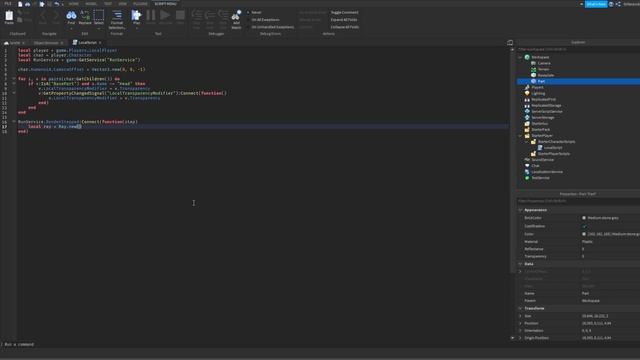This screenshot has height=360, width=640.
Task: Collapse the StarterPlayer tree node
Action: click(520, 136)
